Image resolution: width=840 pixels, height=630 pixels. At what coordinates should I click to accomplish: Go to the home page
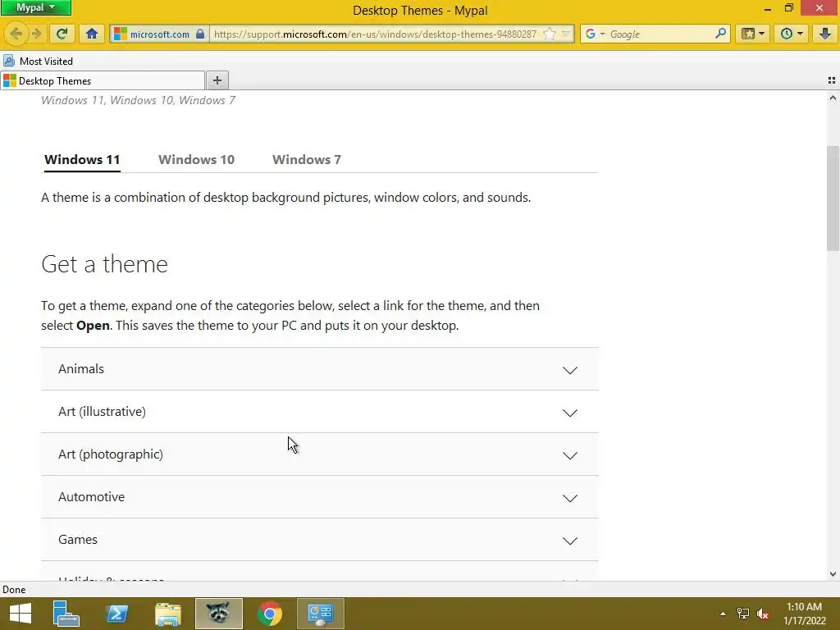pyautogui.click(x=92, y=34)
